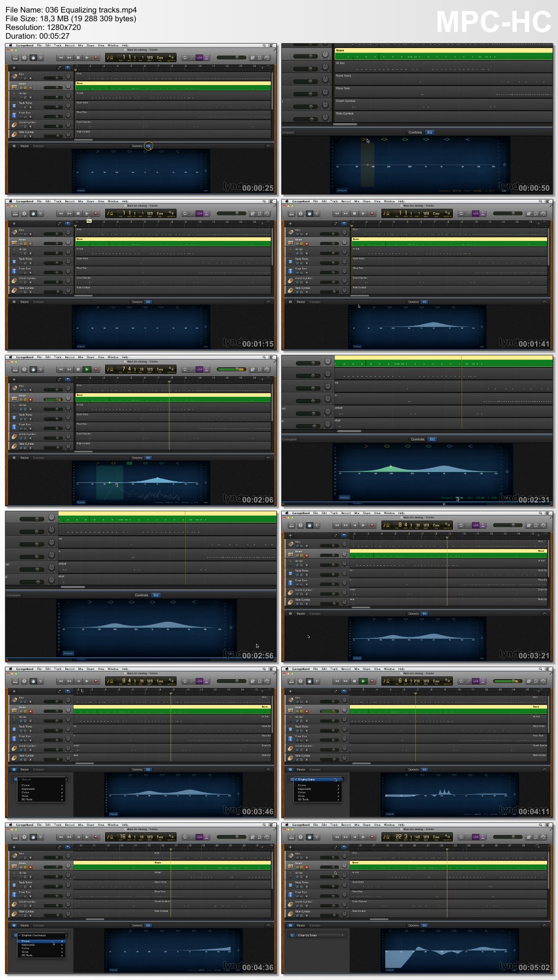The height and width of the screenshot is (980, 558).
Task: Select Floor Tom icon in 00:01:15 thumbnail
Action: tap(15, 271)
